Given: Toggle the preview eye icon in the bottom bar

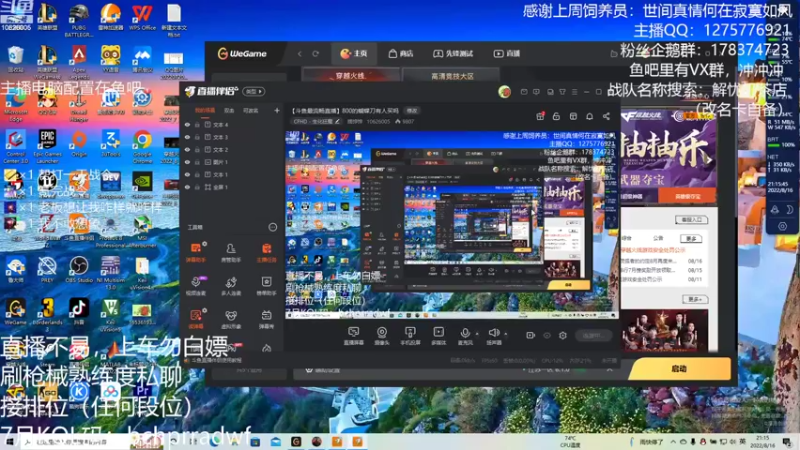Looking at the screenshot, I should [547, 335].
